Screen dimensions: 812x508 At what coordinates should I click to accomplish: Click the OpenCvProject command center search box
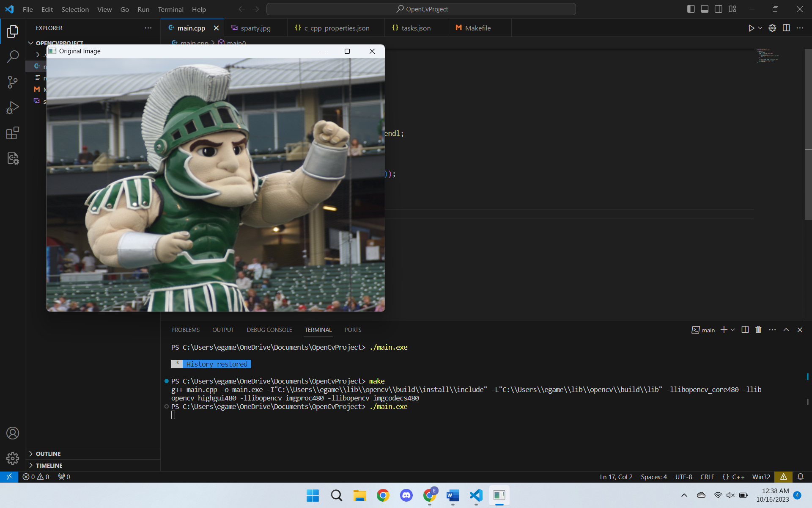tap(421, 9)
